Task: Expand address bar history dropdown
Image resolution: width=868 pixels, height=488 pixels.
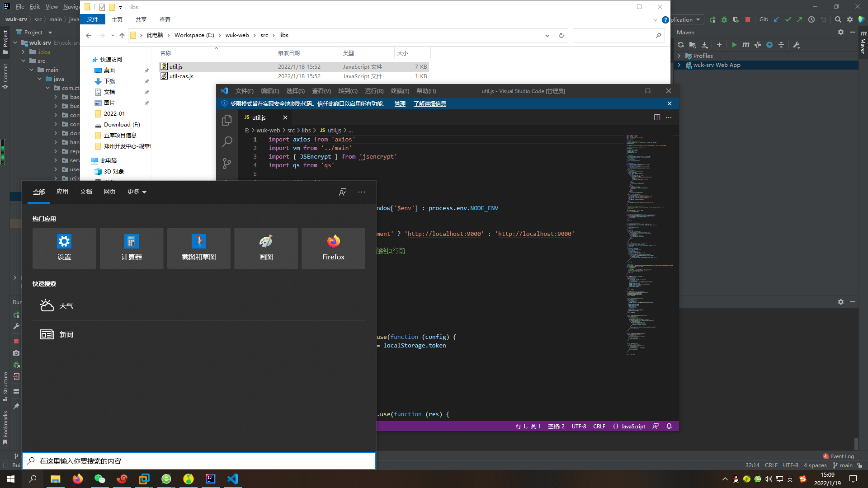Action: tap(547, 35)
